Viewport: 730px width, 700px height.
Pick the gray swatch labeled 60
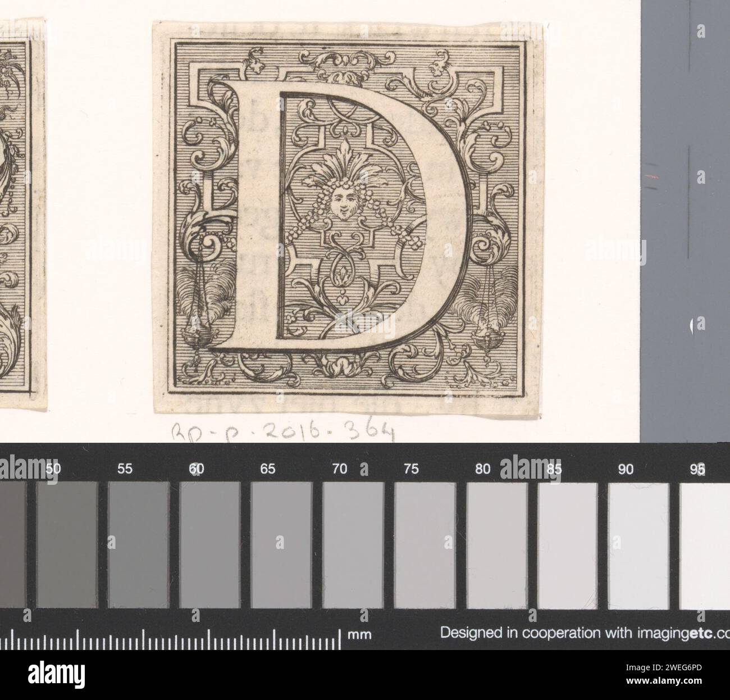pos(211,544)
